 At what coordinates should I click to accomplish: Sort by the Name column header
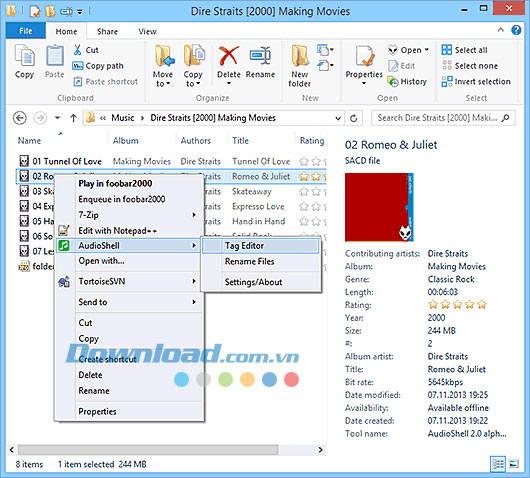29,140
